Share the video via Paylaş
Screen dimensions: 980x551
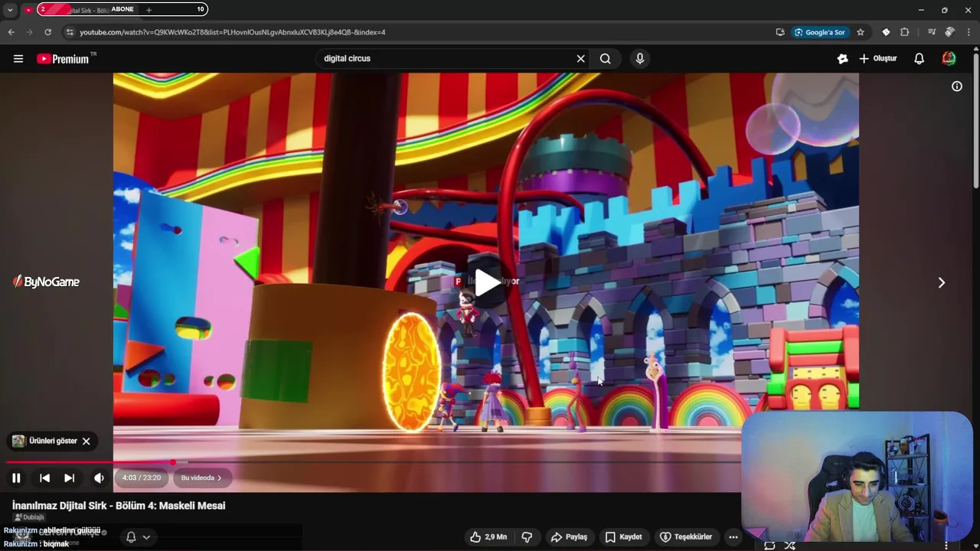[569, 537]
